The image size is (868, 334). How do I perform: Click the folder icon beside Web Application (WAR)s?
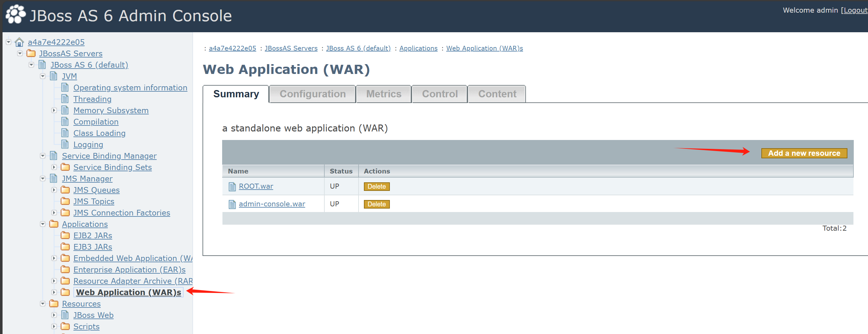[x=65, y=292]
